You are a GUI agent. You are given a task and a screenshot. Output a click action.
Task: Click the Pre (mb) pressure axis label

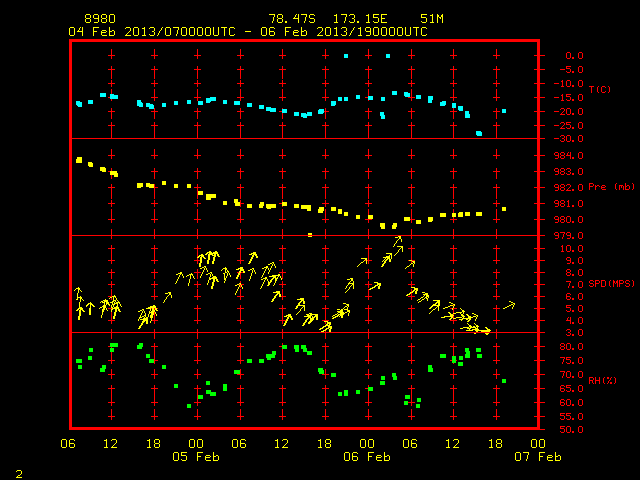[611, 187]
